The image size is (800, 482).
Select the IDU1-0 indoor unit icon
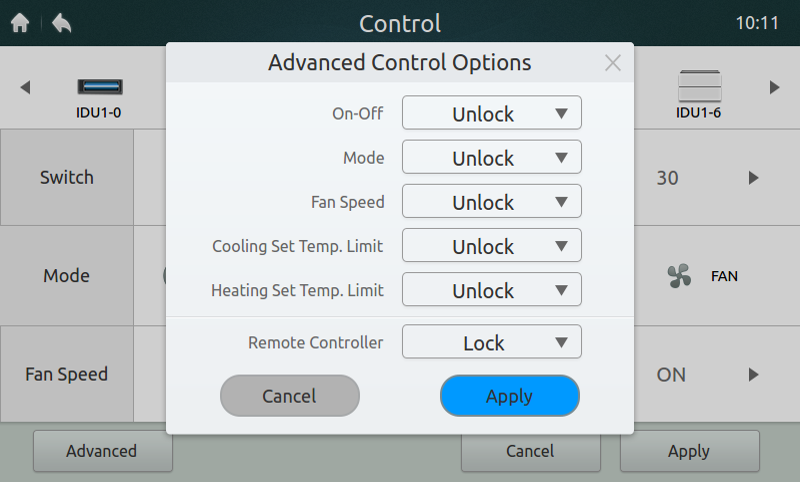point(99,88)
